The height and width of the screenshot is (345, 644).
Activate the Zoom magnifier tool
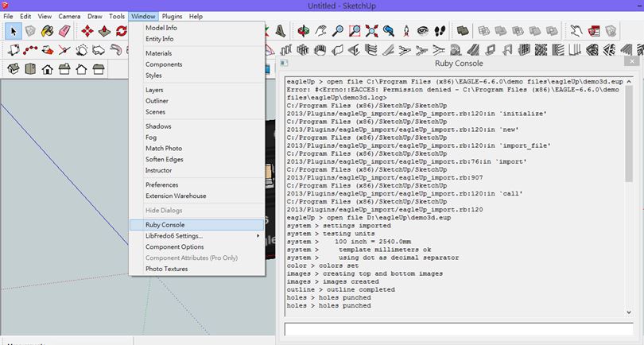tap(338, 31)
